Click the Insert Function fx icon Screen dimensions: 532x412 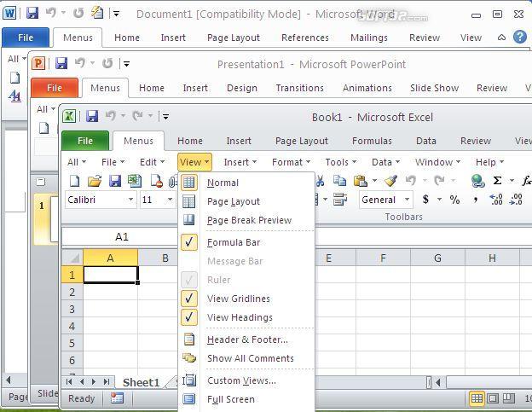click(x=527, y=181)
